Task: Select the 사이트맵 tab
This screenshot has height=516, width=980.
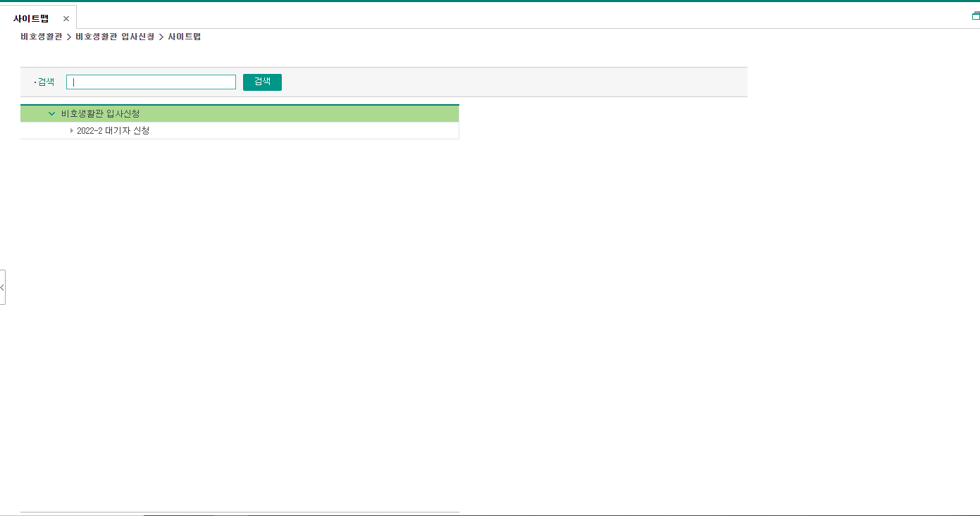Action: coord(31,19)
